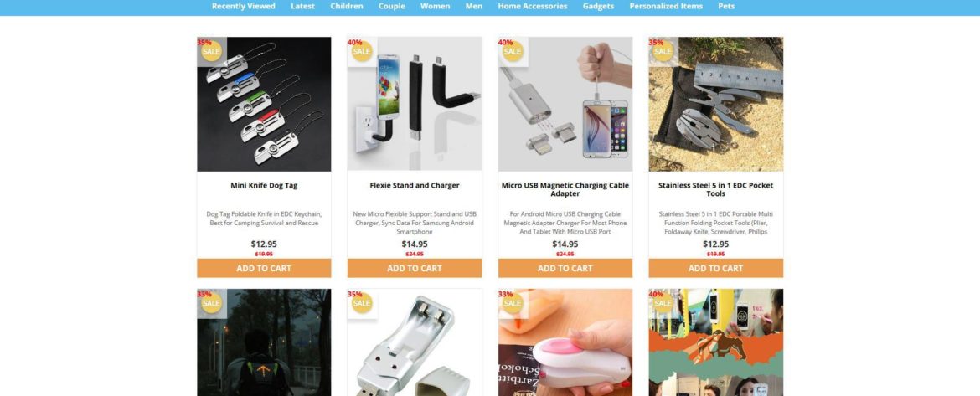Open the pink handheld sealer product image
This screenshot has height=396, width=980.
click(x=565, y=342)
